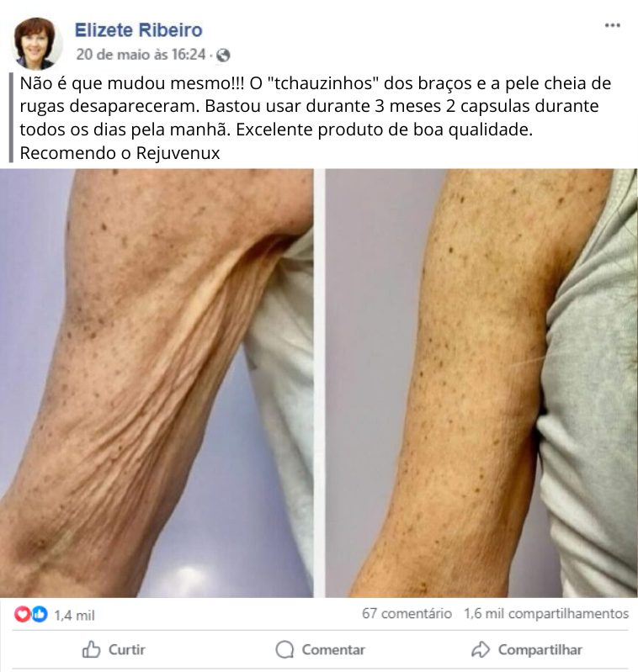Select the Comentar label

point(333,650)
